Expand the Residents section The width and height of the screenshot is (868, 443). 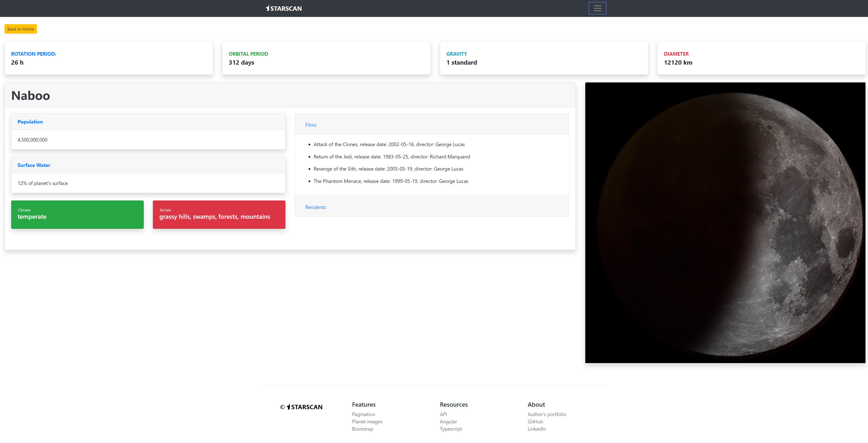[x=315, y=207]
